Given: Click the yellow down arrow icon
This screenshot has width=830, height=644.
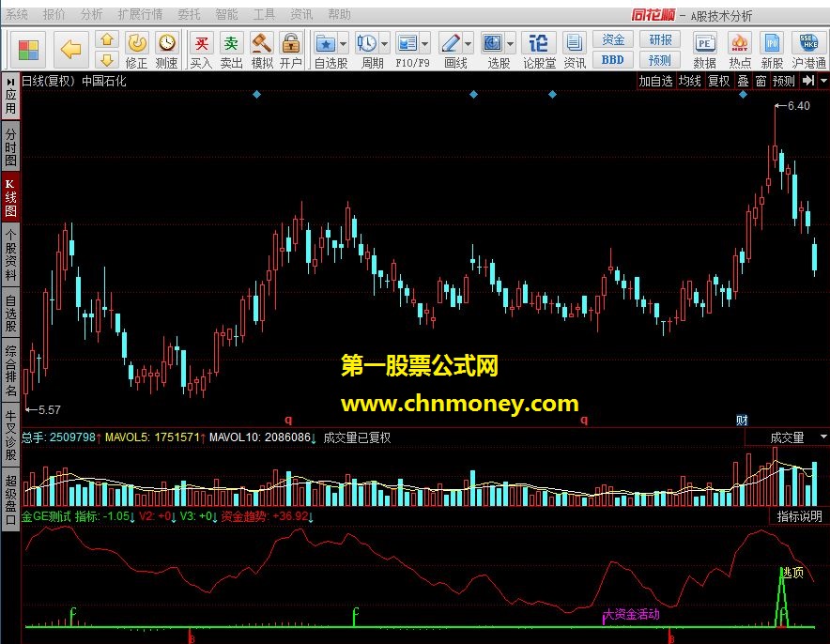Looking at the screenshot, I should (107, 60).
